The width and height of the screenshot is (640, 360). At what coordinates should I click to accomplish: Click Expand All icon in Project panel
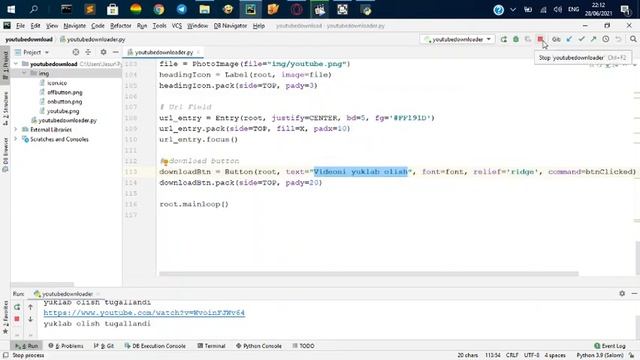coord(88,52)
